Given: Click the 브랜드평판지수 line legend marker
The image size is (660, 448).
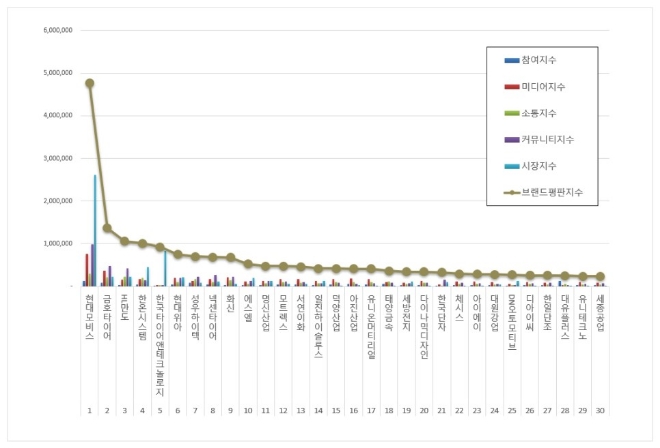Looking at the screenshot, I should coord(514,191).
